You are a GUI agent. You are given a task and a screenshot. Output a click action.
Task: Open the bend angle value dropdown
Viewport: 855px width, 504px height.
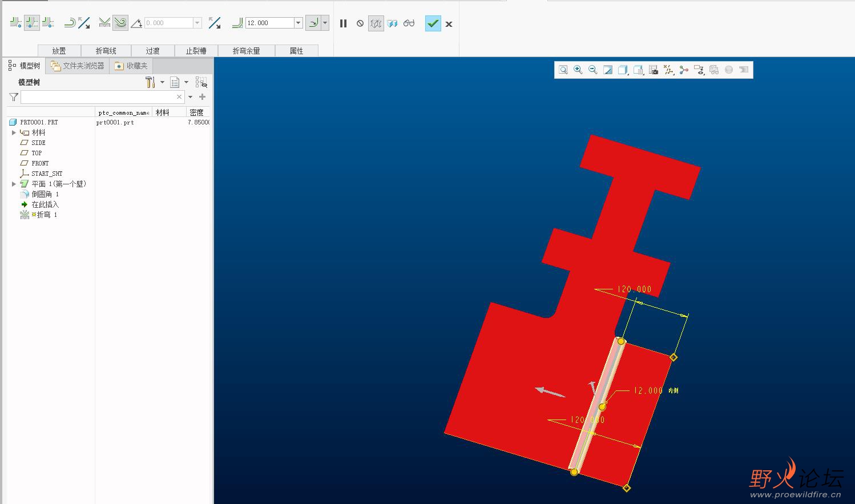click(x=197, y=23)
